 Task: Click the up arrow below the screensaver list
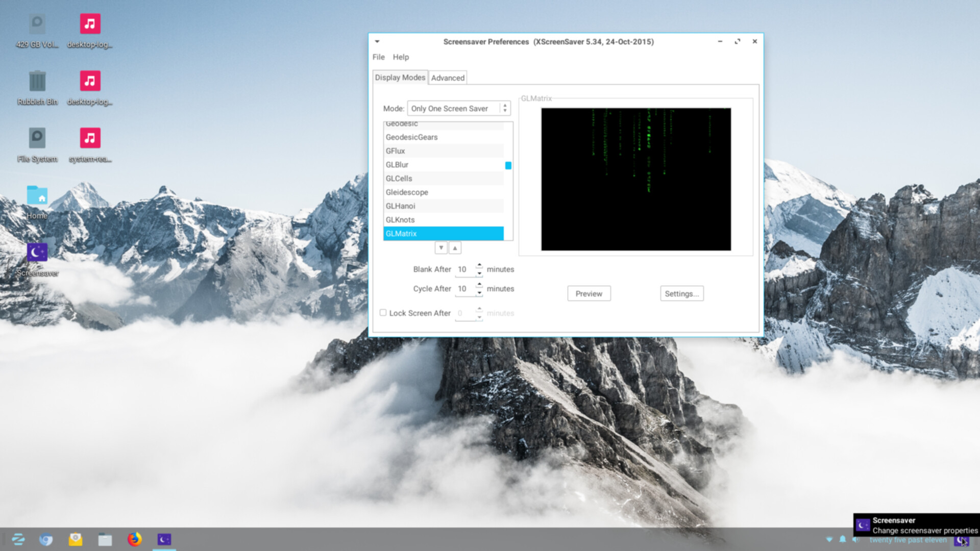pos(455,248)
